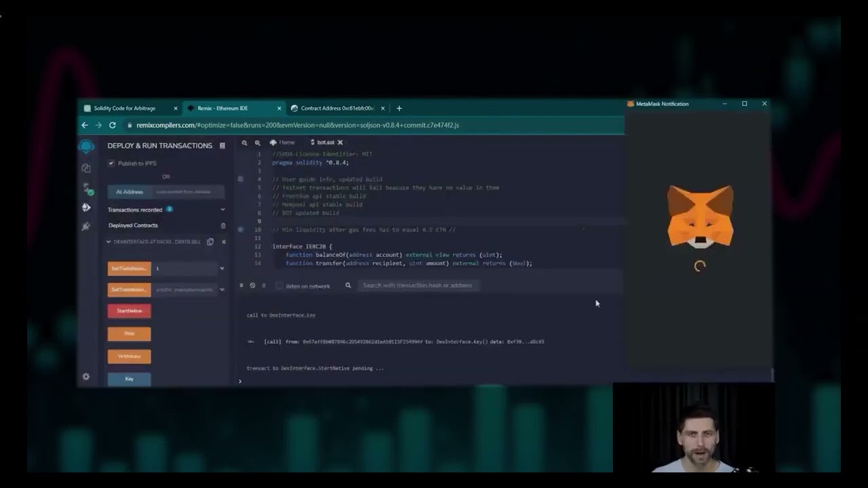
Task: Collapse the terminal panel toggle icon
Action: [241, 285]
